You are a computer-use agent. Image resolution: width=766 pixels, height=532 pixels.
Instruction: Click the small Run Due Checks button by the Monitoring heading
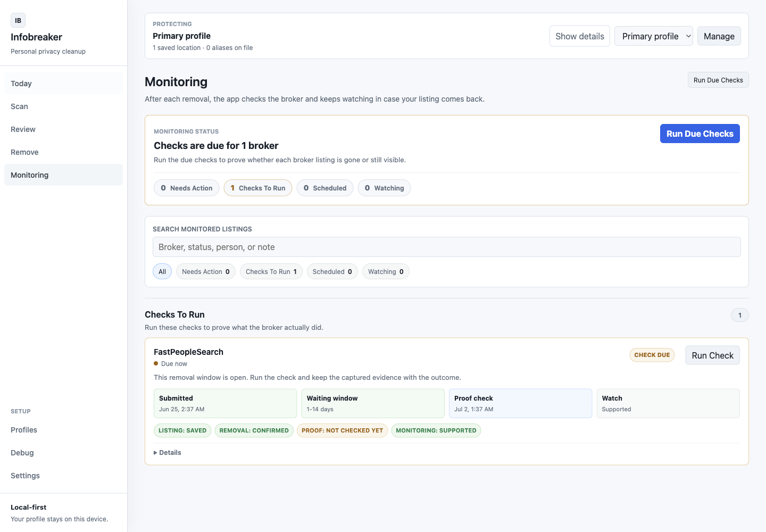[718, 80]
